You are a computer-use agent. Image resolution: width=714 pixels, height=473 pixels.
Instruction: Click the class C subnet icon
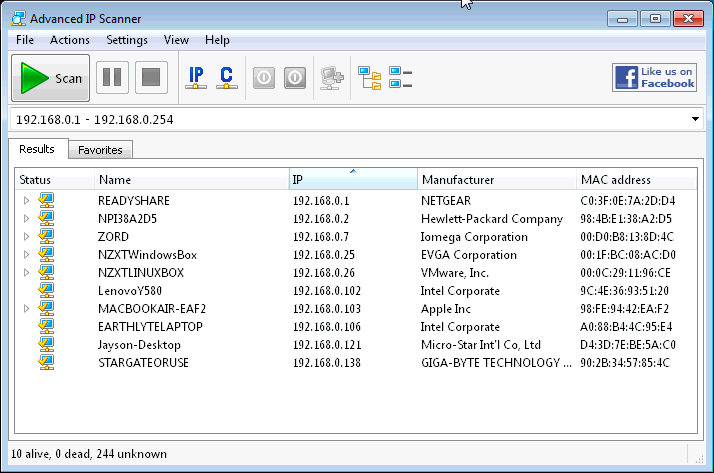tap(227, 78)
